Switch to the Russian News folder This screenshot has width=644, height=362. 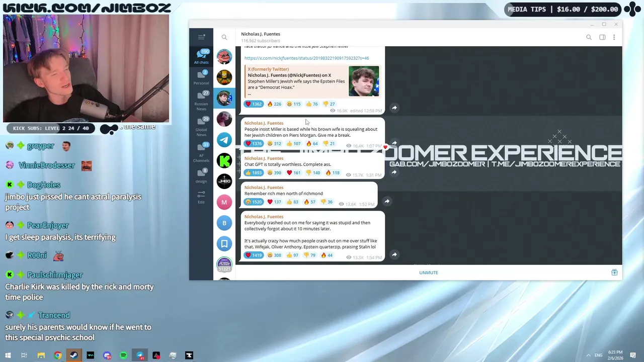(x=201, y=101)
